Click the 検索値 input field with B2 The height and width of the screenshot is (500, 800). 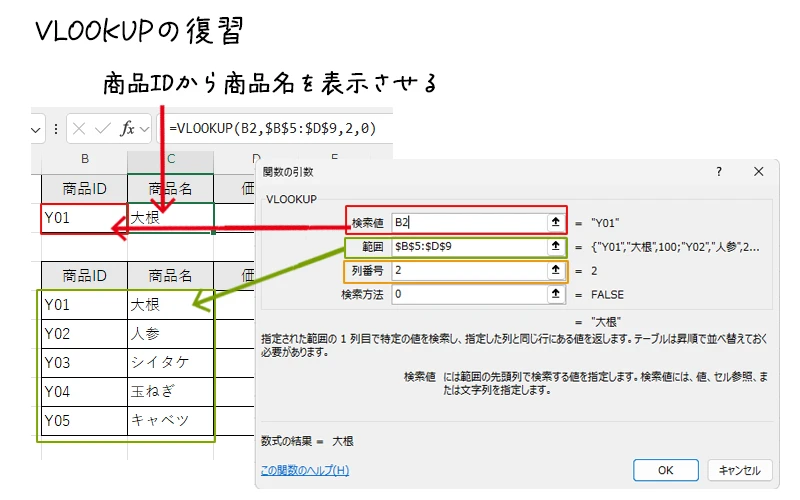pyautogui.click(x=469, y=222)
